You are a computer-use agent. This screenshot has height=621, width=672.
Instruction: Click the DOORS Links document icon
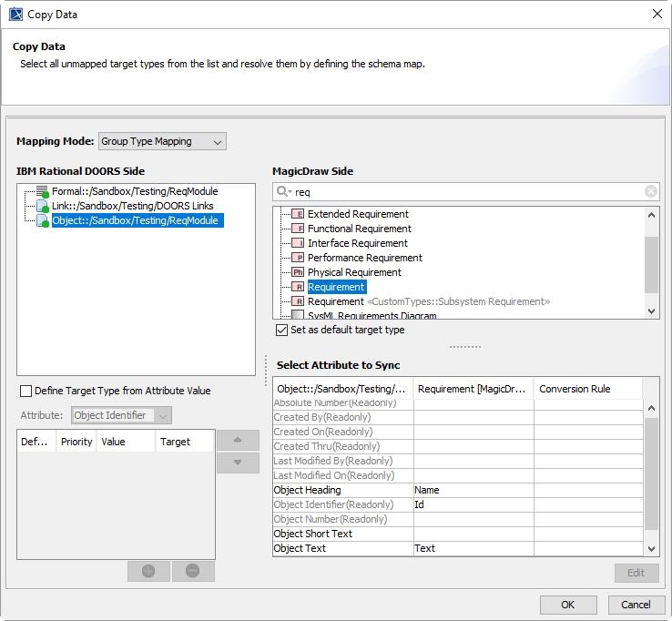tap(42, 207)
